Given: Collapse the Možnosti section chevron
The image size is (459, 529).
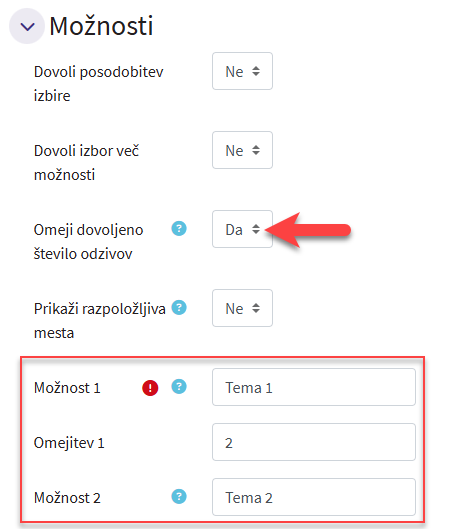Looking at the screenshot, I should [x=27, y=26].
